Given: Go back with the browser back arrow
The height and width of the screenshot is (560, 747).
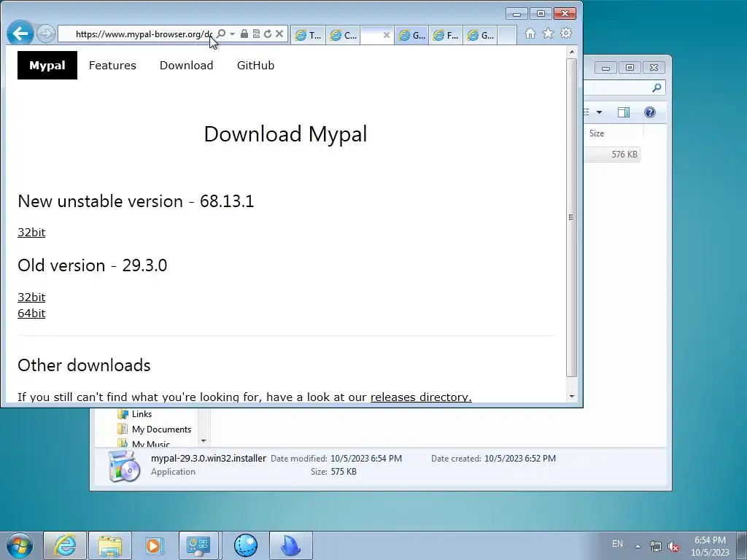Looking at the screenshot, I should pos(20,34).
